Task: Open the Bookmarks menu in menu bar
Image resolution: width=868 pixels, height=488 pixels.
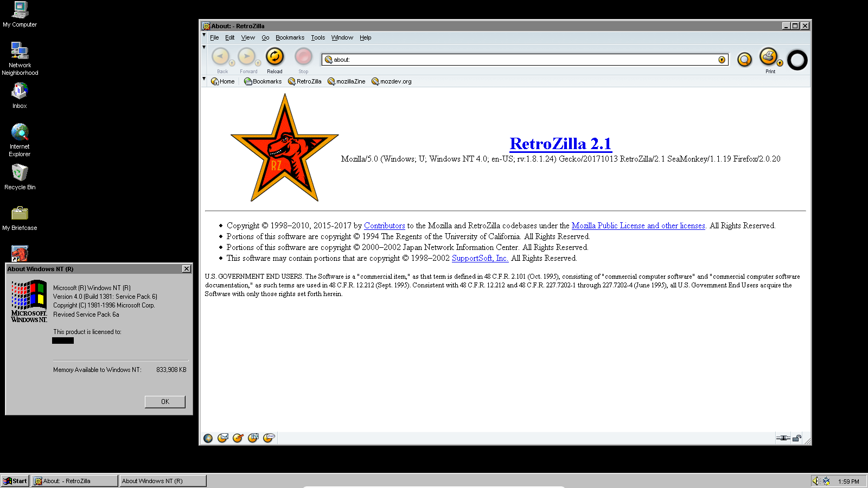Action: [290, 38]
